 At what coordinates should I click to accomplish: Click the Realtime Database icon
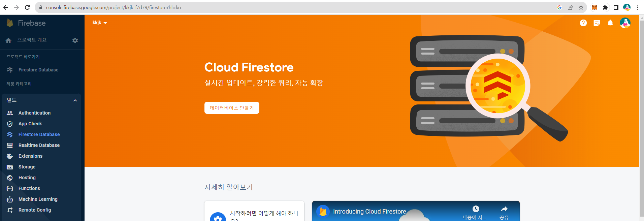pyautogui.click(x=10, y=145)
